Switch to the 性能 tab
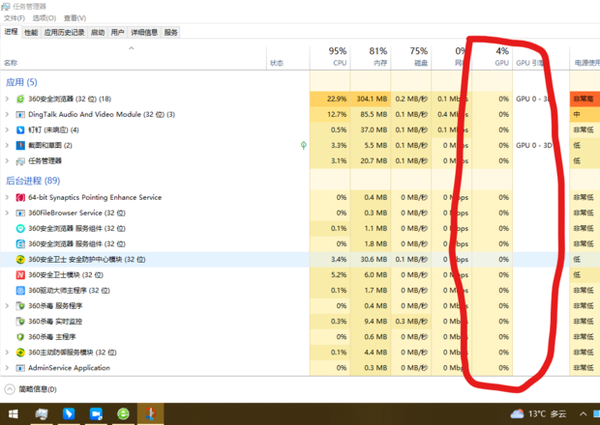This screenshot has height=425, width=600. coord(31,33)
